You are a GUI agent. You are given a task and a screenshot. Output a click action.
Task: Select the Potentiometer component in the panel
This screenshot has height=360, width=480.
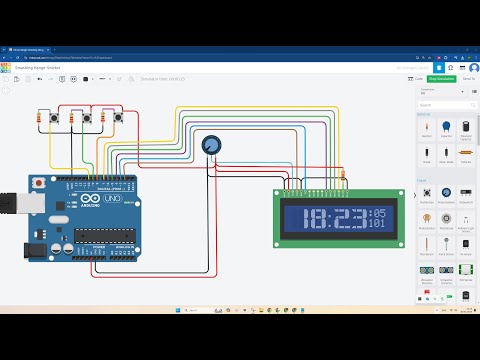tap(446, 195)
